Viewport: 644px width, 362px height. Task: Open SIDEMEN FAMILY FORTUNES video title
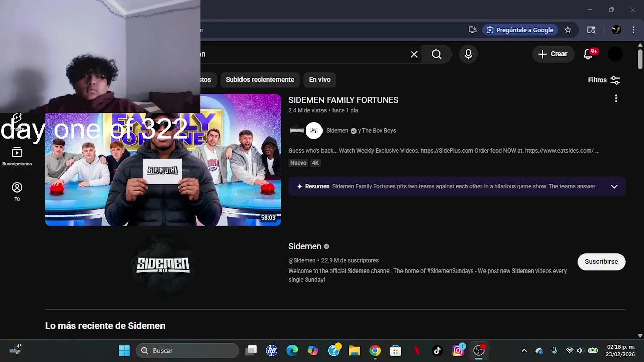[x=344, y=100]
